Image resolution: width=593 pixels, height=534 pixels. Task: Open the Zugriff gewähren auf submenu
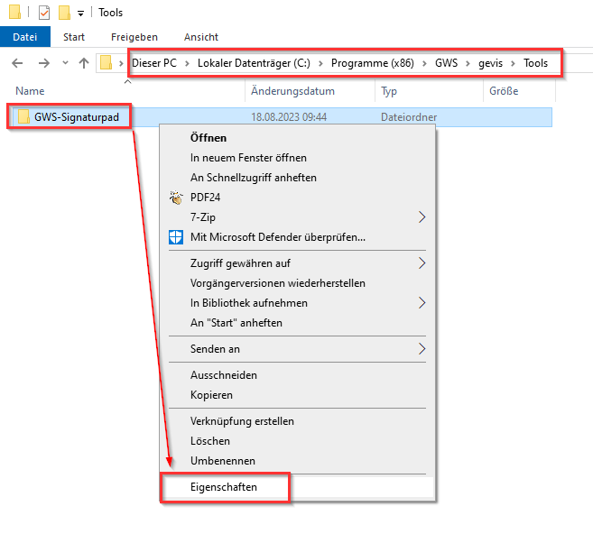[x=297, y=263]
